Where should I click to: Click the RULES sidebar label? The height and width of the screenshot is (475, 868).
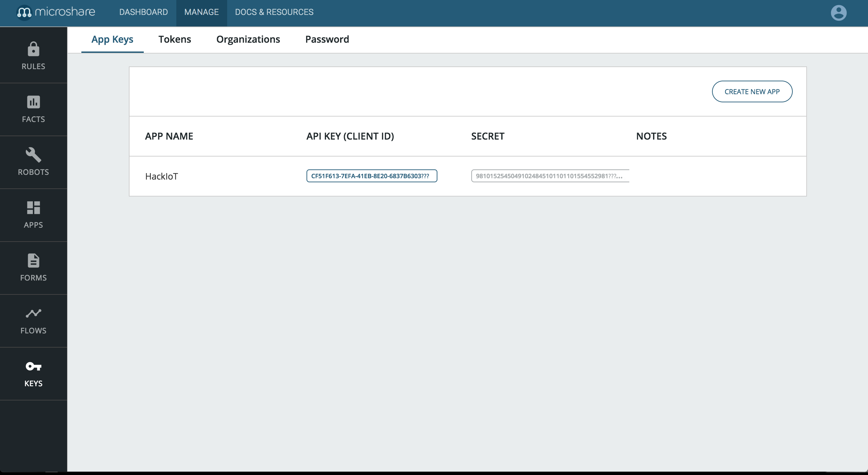tap(33, 66)
